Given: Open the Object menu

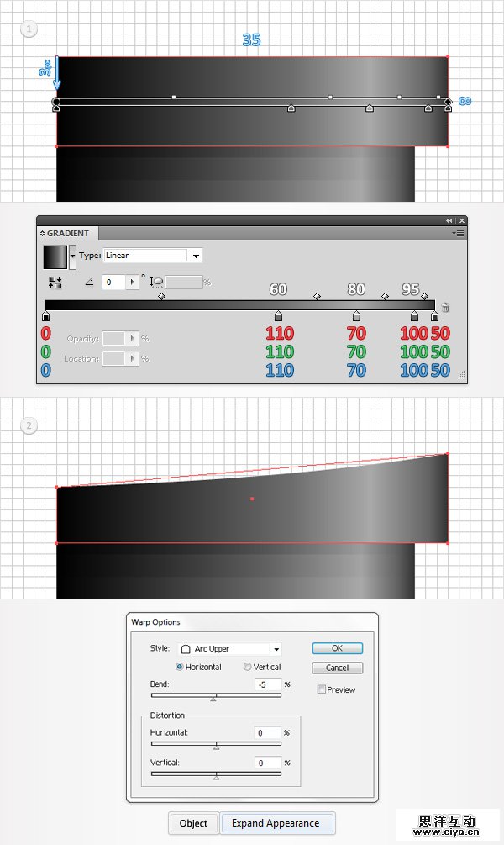Looking at the screenshot, I should [194, 823].
